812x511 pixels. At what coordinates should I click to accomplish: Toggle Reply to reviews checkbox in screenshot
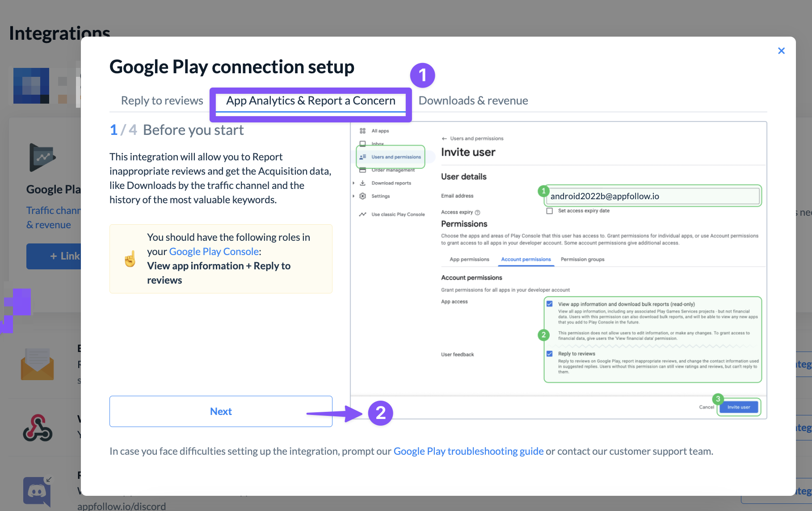pos(550,354)
